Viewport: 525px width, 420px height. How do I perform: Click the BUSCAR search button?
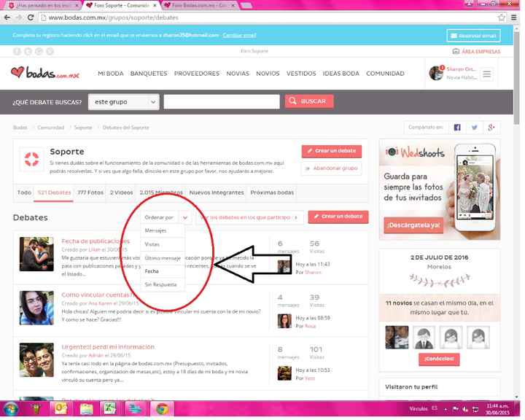click(309, 101)
